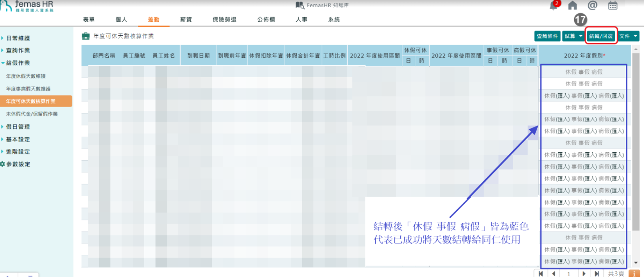This screenshot has height=277, width=644.
Task: Open the calendar icon in header
Action: (613, 6)
